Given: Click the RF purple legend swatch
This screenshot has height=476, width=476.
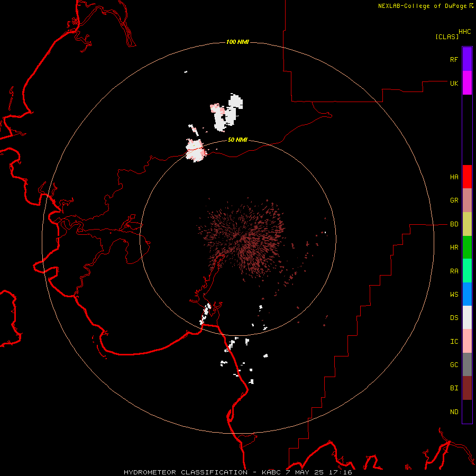Looking at the screenshot, I should pyautogui.click(x=467, y=59).
